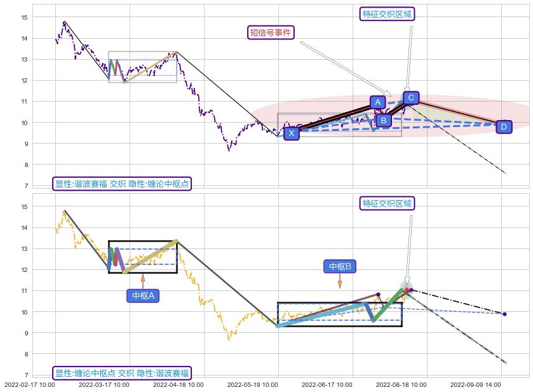Screen dimensions: 533x392
Task: Select the C point marker label
Action: click(411, 97)
